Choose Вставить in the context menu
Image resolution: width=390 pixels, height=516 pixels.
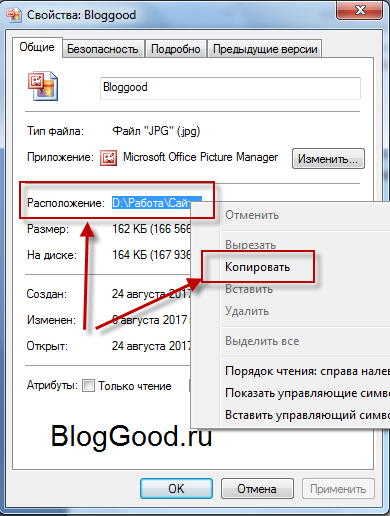[249, 289]
